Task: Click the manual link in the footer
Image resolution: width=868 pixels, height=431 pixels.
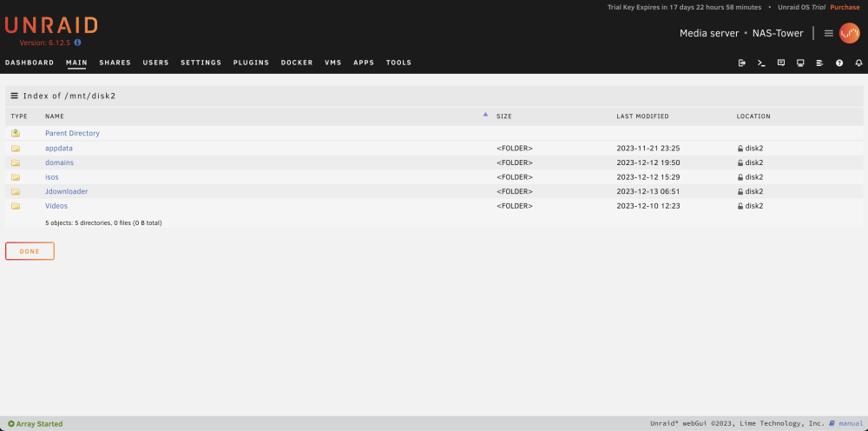Action: [851, 424]
